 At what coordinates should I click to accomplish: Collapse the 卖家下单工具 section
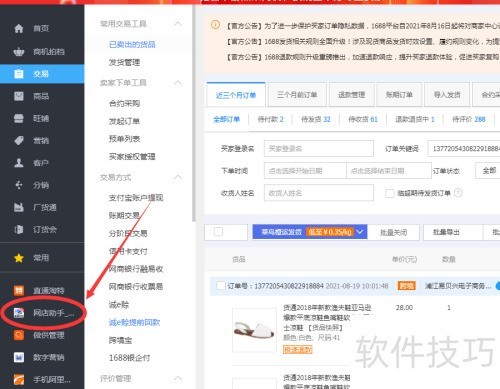click(x=178, y=83)
